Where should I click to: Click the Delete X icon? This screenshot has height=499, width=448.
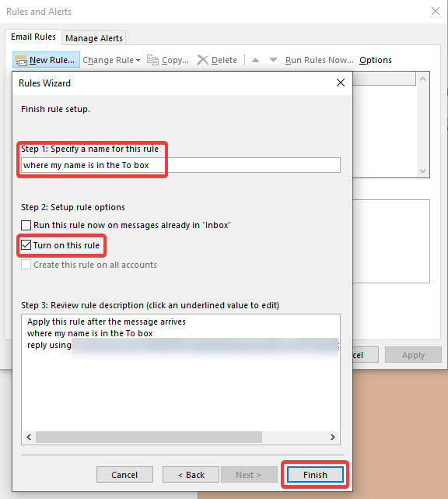(x=202, y=60)
